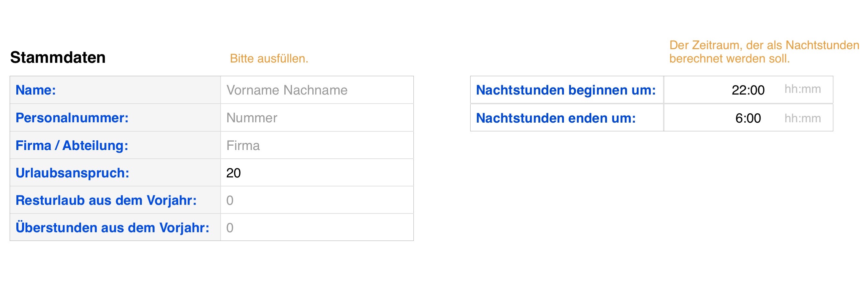868x288 pixels.
Task: Select the Urlaubsanspruch value cell showing 20
Action: point(317,173)
